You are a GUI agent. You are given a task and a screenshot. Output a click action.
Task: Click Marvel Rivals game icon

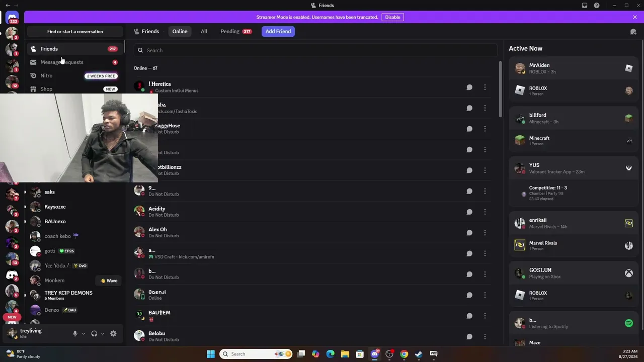click(x=520, y=245)
